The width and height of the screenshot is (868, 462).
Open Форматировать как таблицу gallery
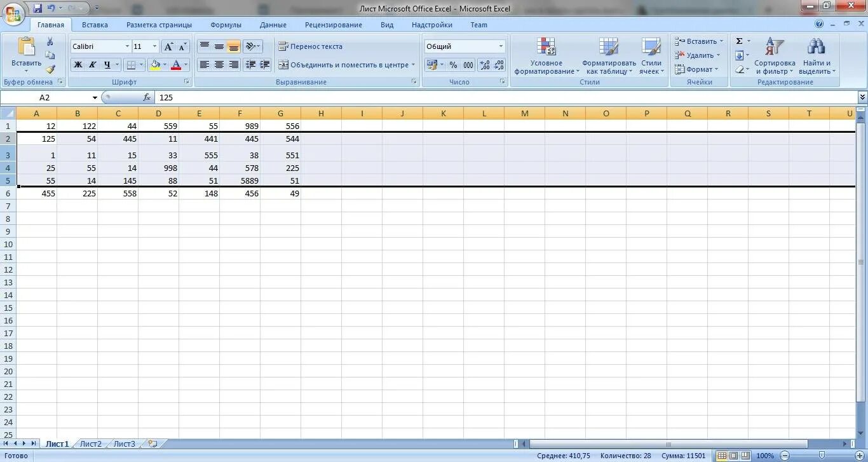[609, 56]
